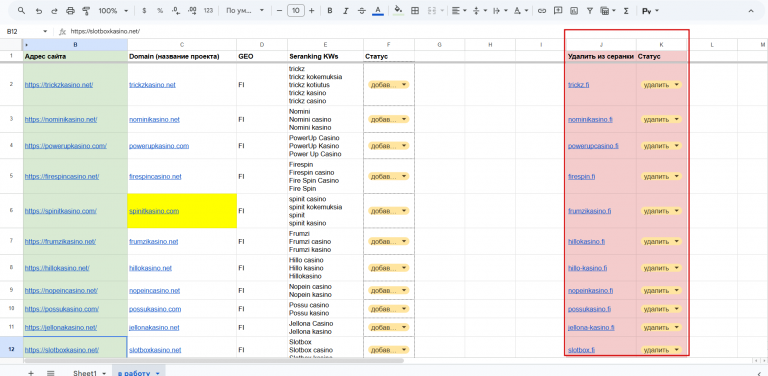Open the 100% zoom dropdown
Screen dimensions: 768x376
click(113, 11)
